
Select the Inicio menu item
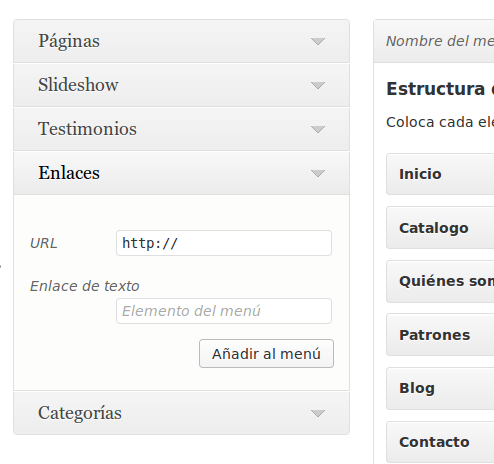(440, 174)
